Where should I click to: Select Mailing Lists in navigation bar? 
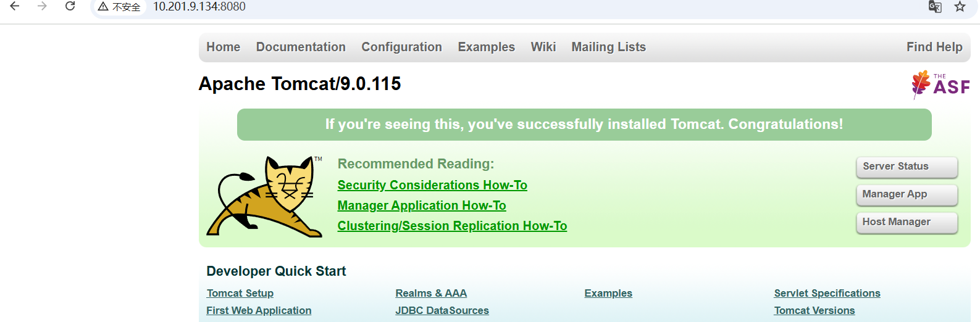[608, 47]
